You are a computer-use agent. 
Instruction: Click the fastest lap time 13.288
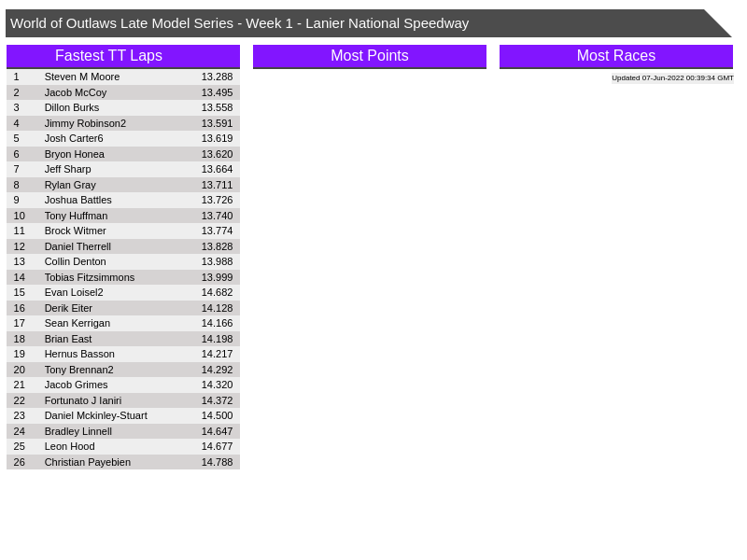(x=217, y=77)
